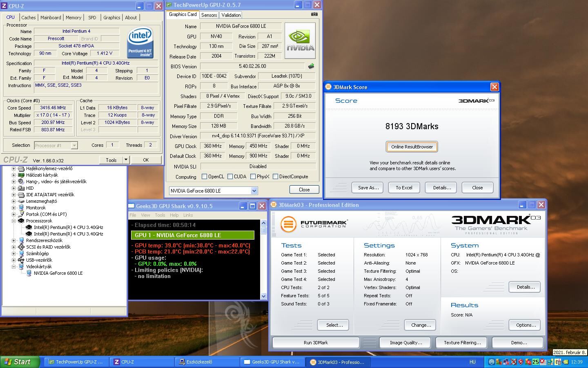This screenshot has height=368, width=588.
Task: Click Save As... in 3DMark Score window
Action: click(x=367, y=188)
